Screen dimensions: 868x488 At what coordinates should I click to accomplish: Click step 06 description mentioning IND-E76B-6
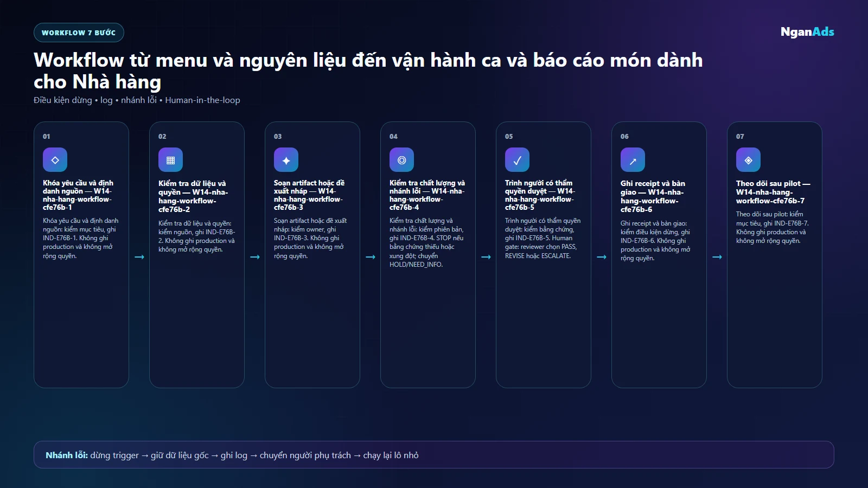[x=655, y=241]
